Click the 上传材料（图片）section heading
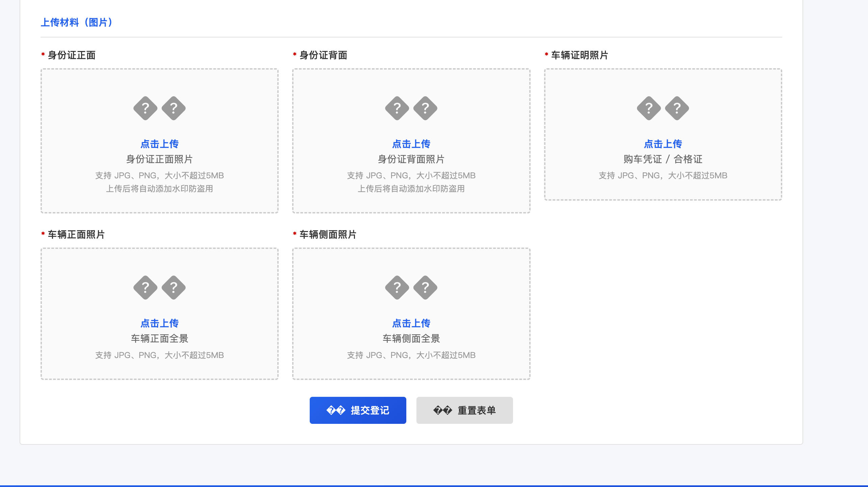The image size is (868, 487). (76, 22)
